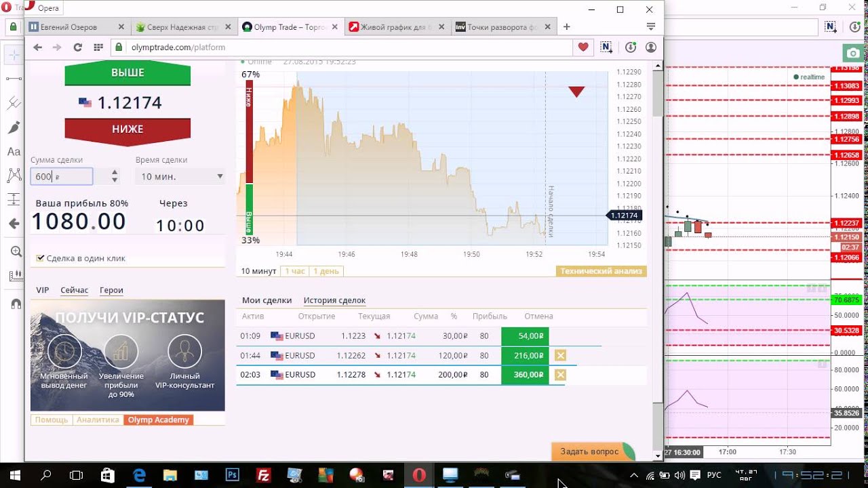Open user profile icon in Opera toolbar
868x488 pixels.
point(651,47)
